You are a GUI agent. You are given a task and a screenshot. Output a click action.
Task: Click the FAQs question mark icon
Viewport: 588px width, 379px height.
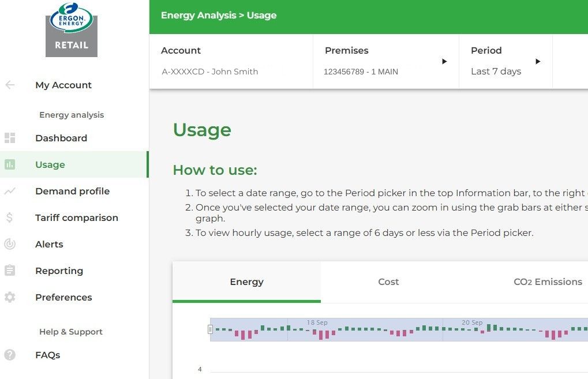pyautogui.click(x=9, y=355)
